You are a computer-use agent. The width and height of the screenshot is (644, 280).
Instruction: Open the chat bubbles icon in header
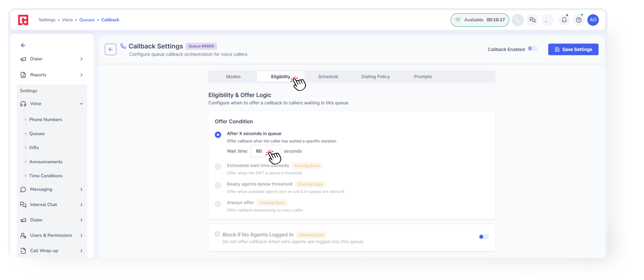[x=532, y=20]
